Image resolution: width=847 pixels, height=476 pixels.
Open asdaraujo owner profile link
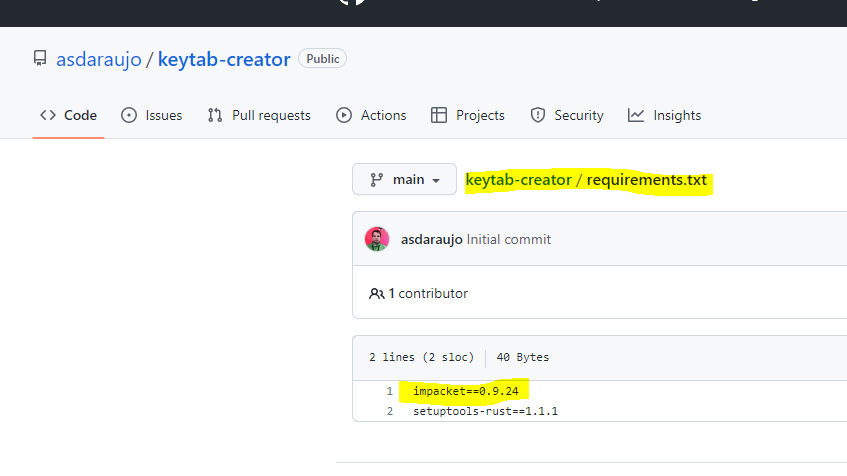(x=99, y=59)
